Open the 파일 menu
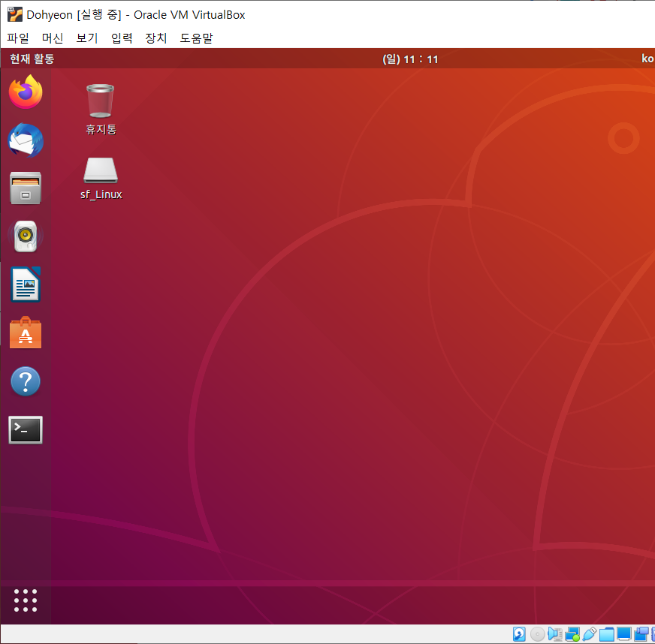Viewport: 655px width, 644px height. pyautogui.click(x=18, y=38)
